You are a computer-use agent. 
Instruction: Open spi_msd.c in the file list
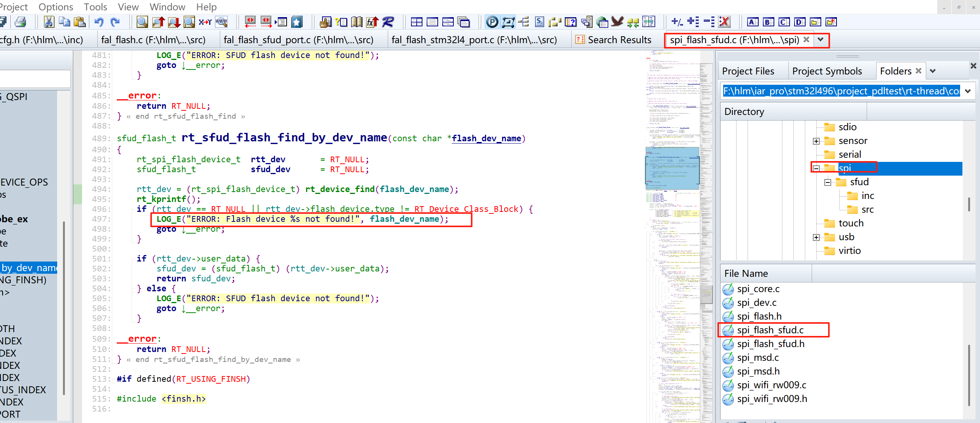(x=758, y=358)
